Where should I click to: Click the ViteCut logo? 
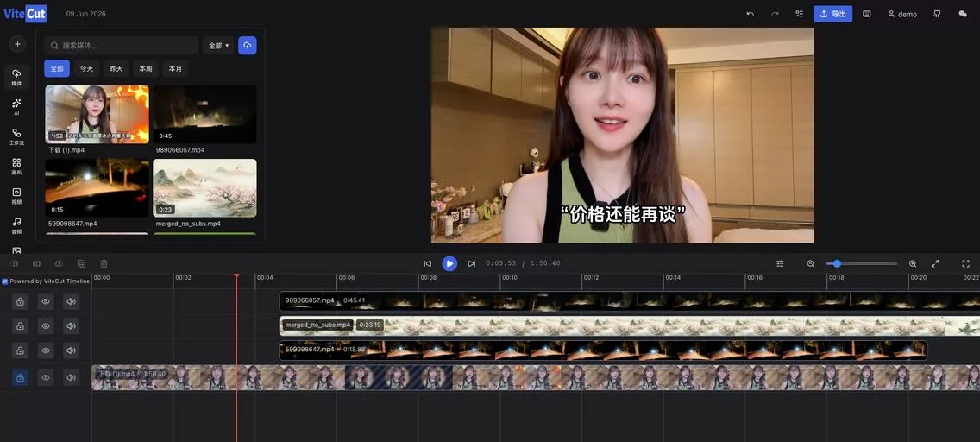pyautogui.click(x=25, y=14)
